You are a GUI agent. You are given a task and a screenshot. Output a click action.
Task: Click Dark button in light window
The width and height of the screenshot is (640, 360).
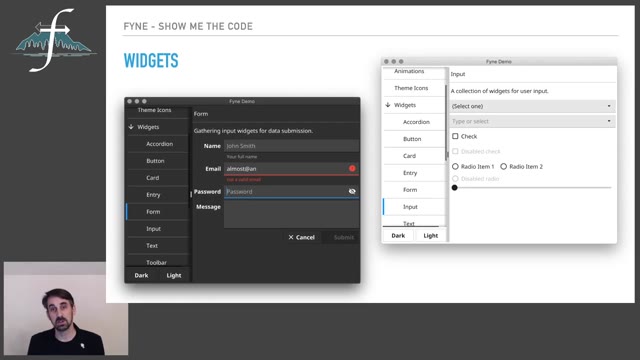pos(398,236)
